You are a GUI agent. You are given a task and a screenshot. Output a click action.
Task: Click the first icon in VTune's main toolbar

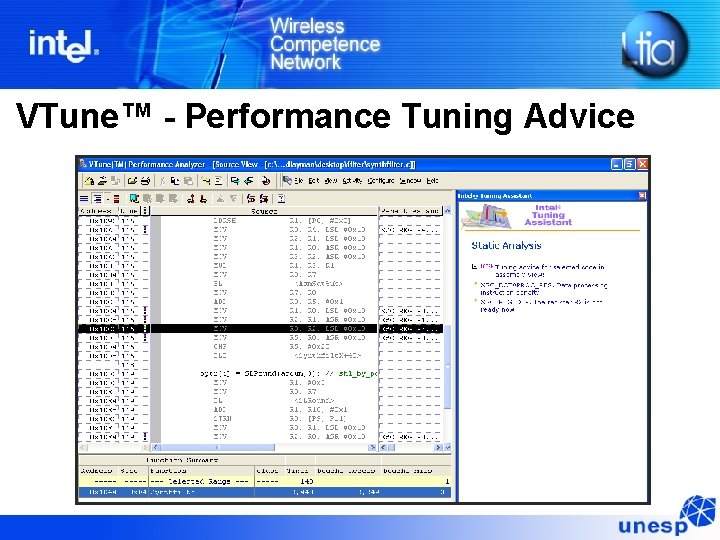point(89,180)
